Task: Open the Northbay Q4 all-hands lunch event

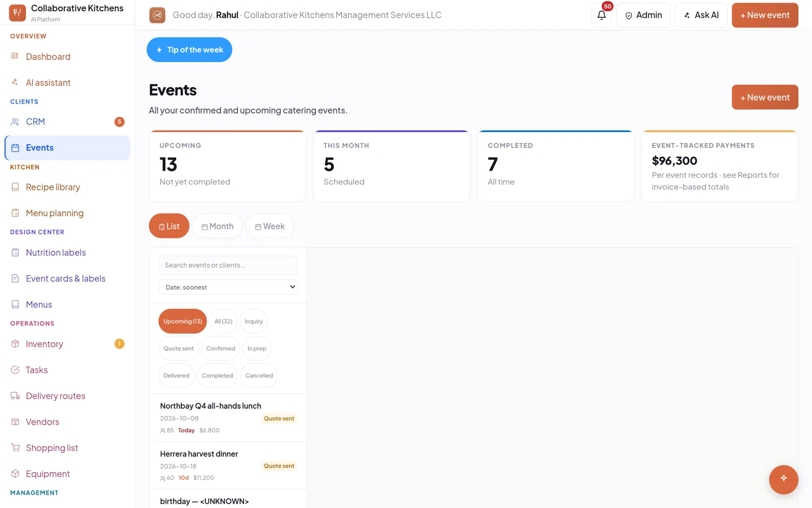Action: coord(228,418)
